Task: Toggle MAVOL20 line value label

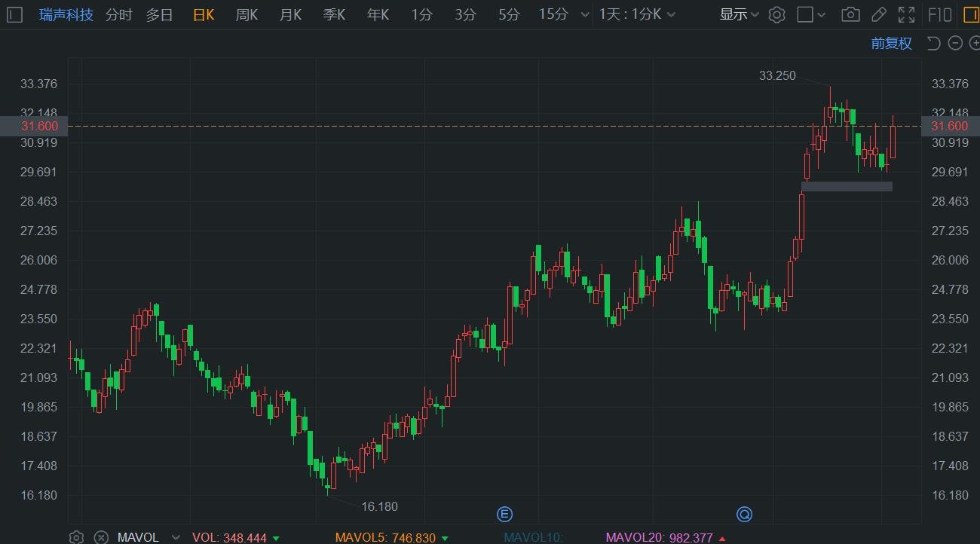Action: point(666,537)
